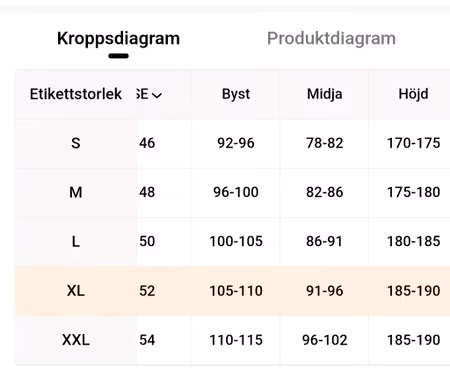
Task: Switch to the Produktdiagram tab
Action: click(x=331, y=39)
